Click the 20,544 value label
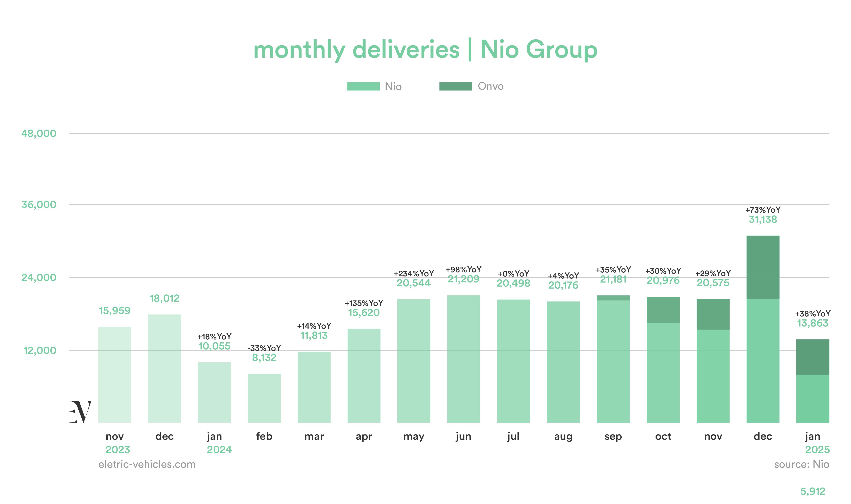Viewport: 851px width, 504px height. [x=414, y=283]
